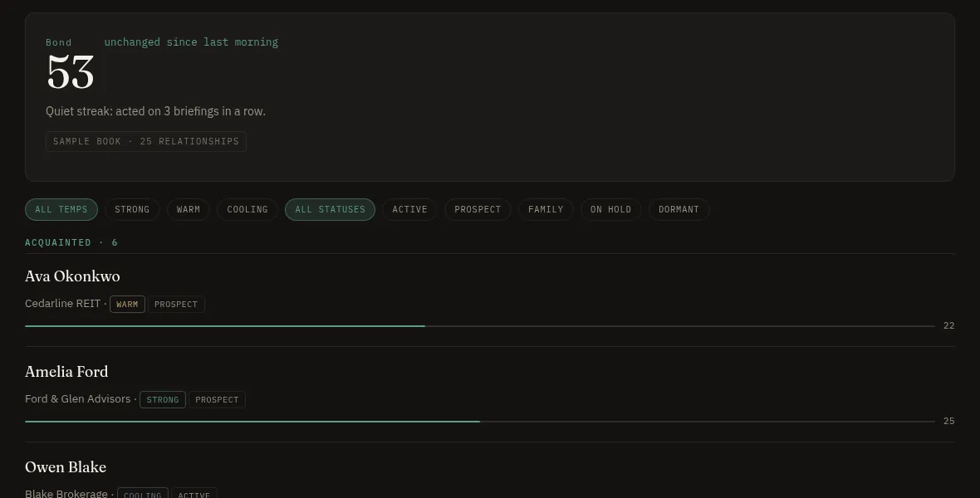Click the Bond score 53
The width and height of the screenshot is (980, 498).
[70, 73]
